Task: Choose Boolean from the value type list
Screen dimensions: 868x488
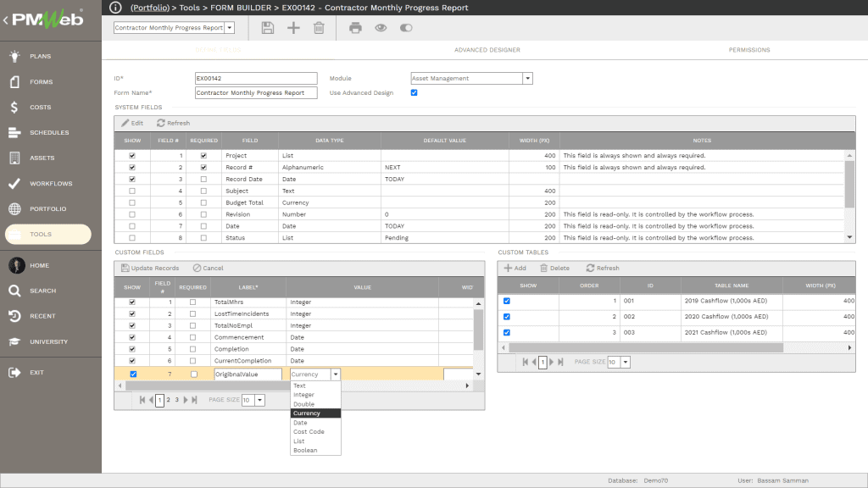Action: 315,450
